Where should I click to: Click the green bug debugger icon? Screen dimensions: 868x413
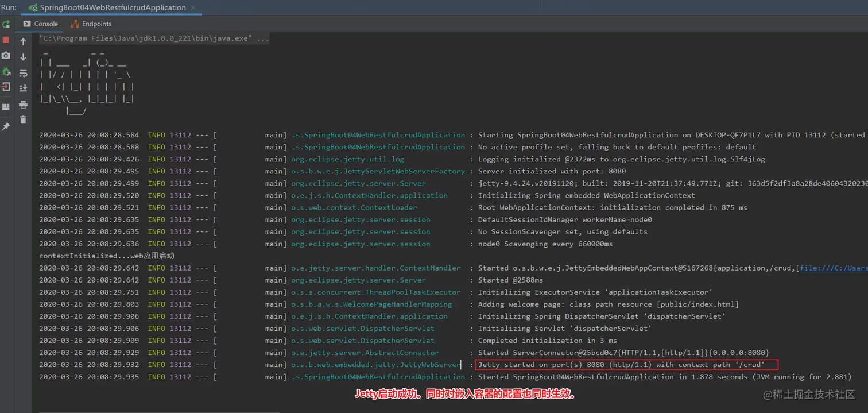[x=6, y=72]
